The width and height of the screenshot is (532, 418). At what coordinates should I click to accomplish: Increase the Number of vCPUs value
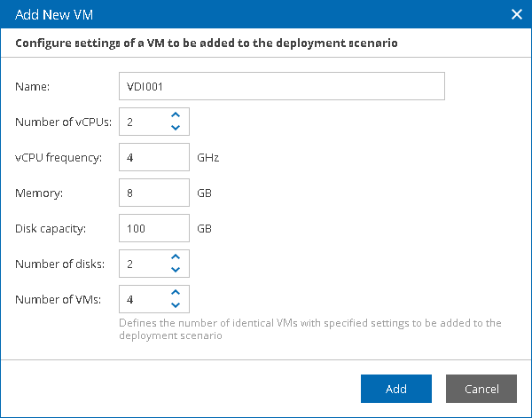pos(176,115)
